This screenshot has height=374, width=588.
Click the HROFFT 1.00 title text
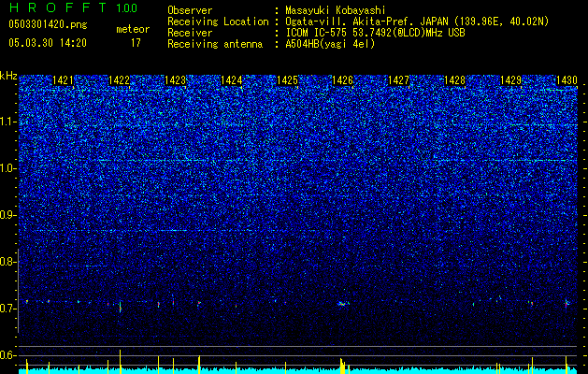click(x=74, y=7)
